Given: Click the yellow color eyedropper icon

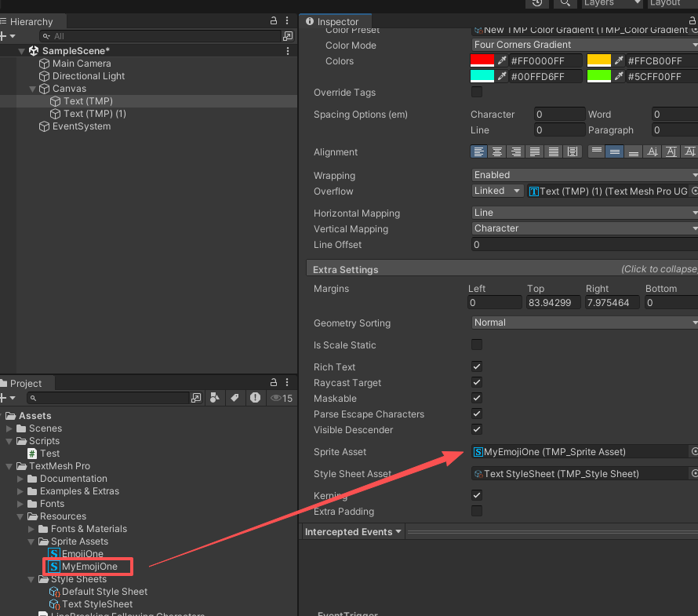Looking at the screenshot, I should click(619, 60).
